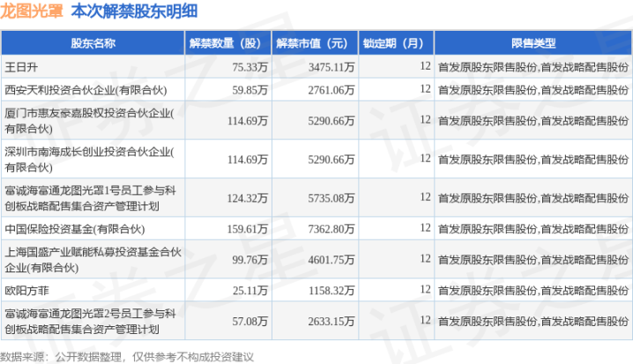Select the 解禁市值(元) column header
633x364 pixels.
[315, 43]
